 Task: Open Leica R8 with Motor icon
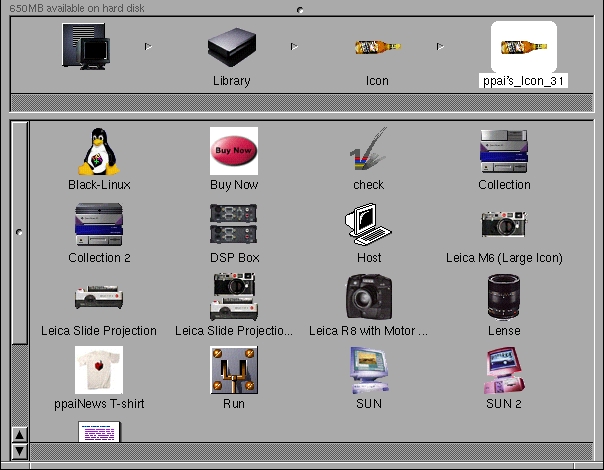[x=368, y=298]
